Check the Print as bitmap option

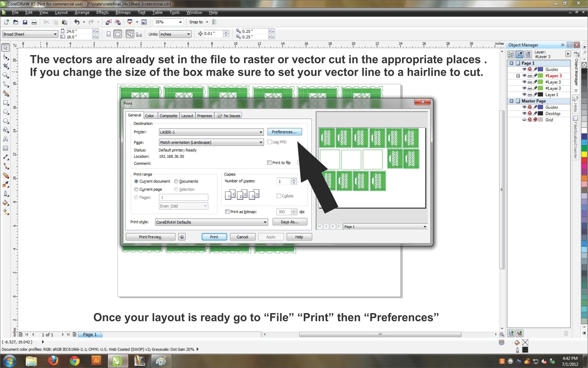227,212
